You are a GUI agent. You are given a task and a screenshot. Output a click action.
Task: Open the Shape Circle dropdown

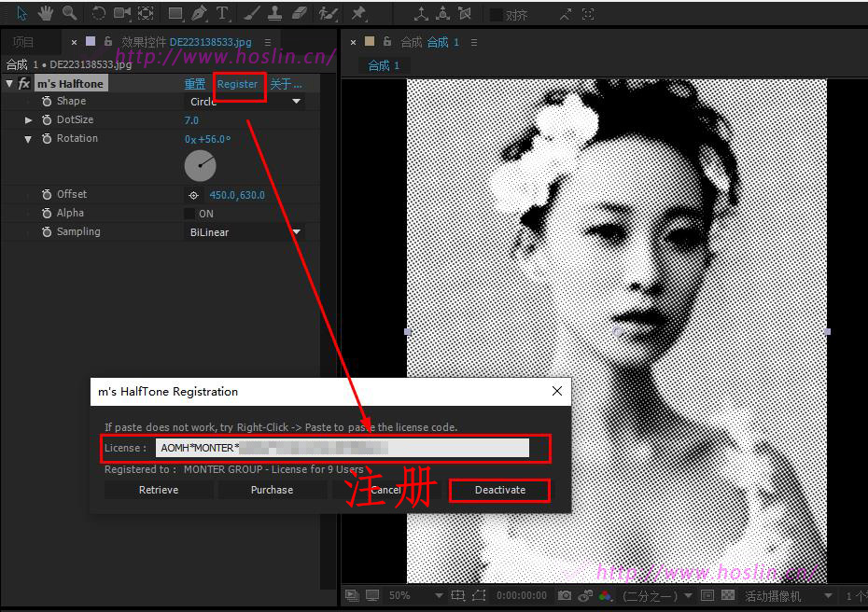245,102
